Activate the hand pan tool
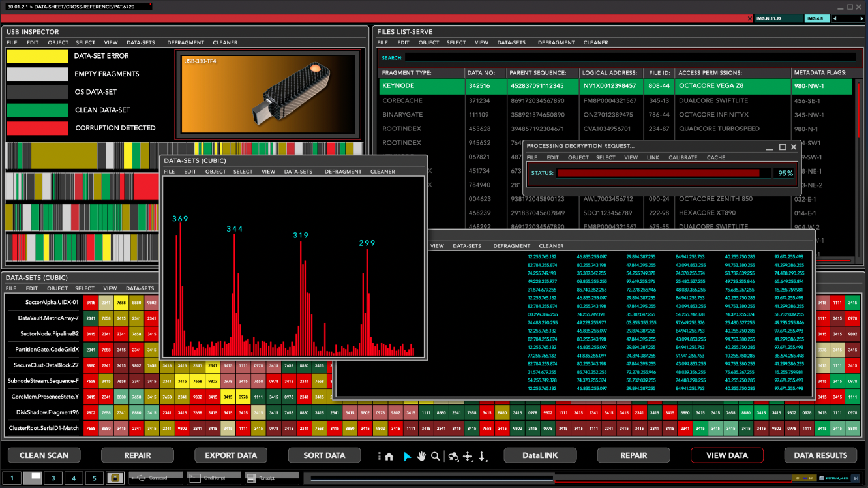868x488 pixels. (421, 456)
